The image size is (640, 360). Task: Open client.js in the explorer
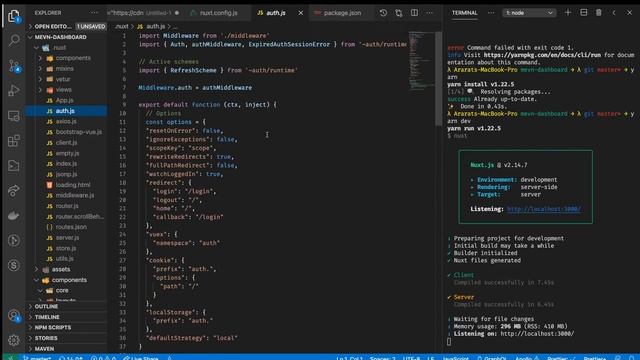pos(67,143)
